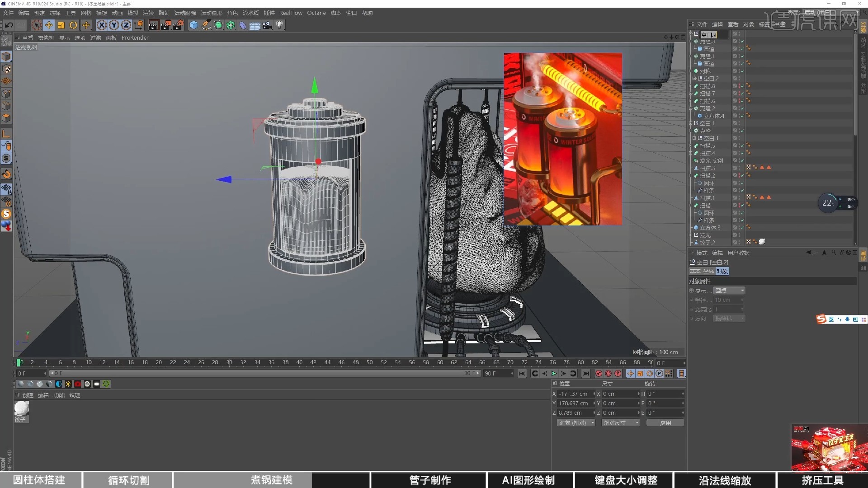Toggle Z-axis lock
The height and width of the screenshot is (488, 868).
click(x=126, y=25)
